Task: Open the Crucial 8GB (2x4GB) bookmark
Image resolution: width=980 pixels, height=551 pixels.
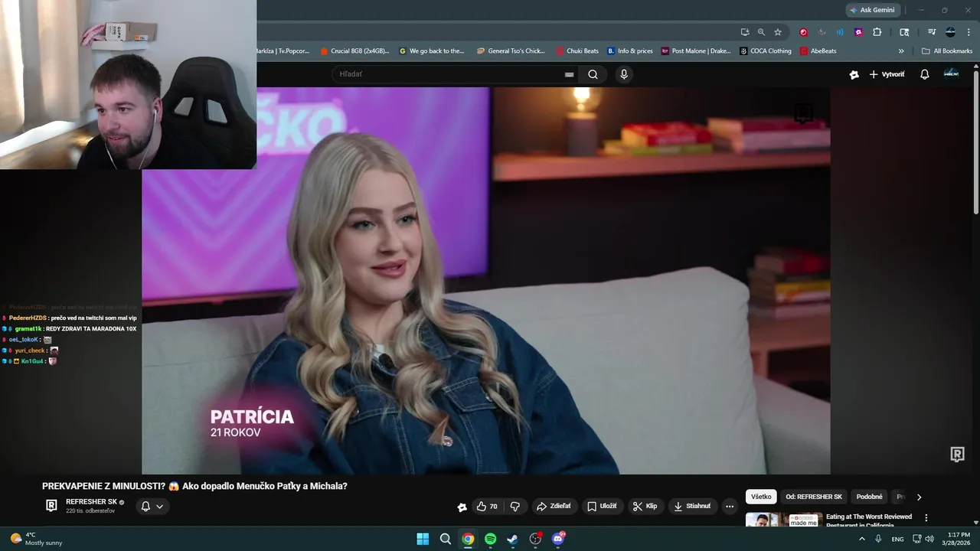Action: (354, 51)
